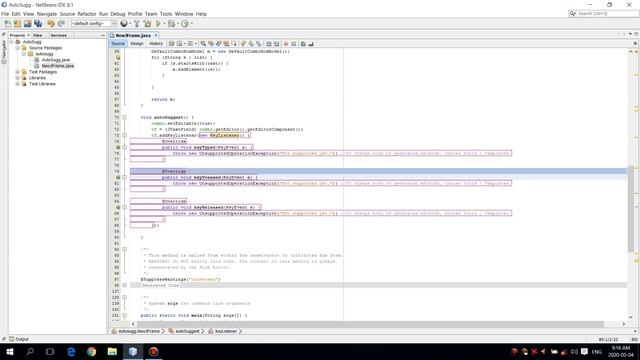Click the globe browser icon in toolbar
This screenshot has height=360, width=640.
tap(124, 24)
